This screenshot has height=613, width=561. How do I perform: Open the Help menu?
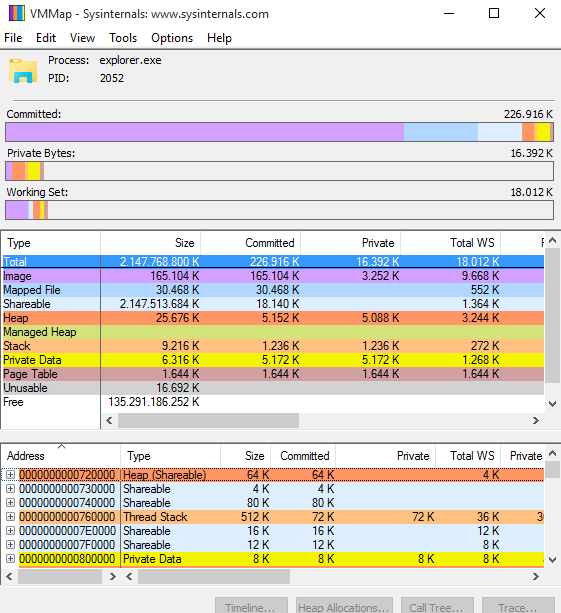click(219, 38)
